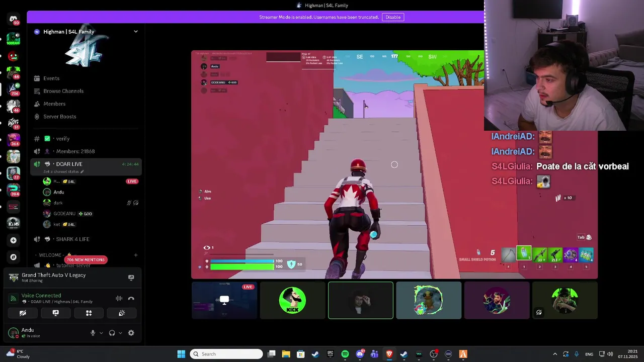Select muted participant tile with headset avatar
Image resolution: width=644 pixels, height=362 pixels.
565,300
